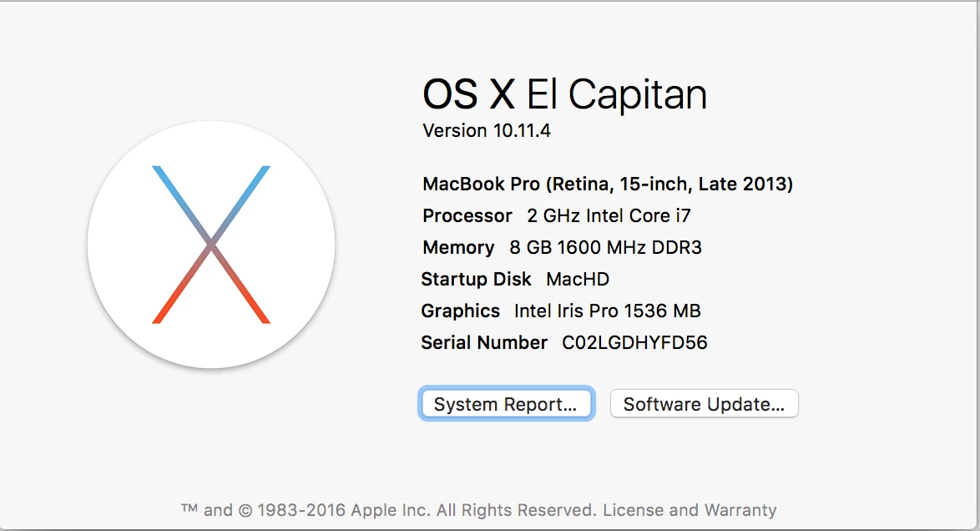This screenshot has width=980, height=531.
Task: Click the 2 GHz Intel Core i7 value
Action: tap(609, 215)
